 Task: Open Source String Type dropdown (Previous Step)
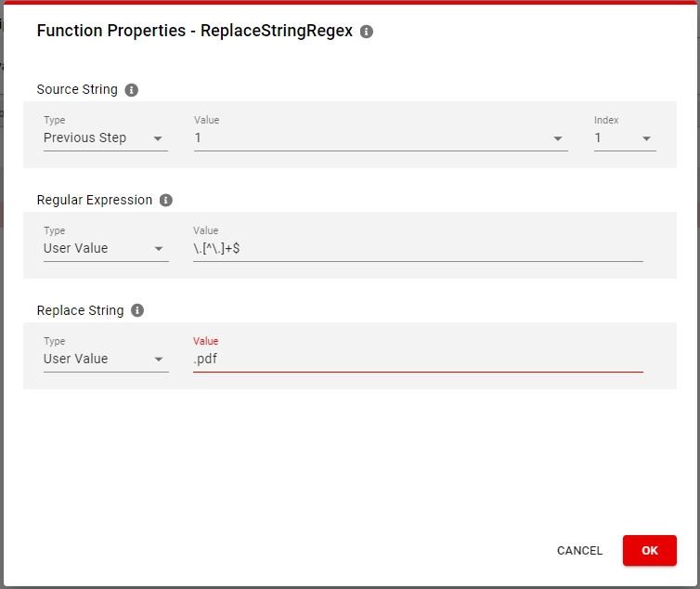pyautogui.click(x=105, y=138)
